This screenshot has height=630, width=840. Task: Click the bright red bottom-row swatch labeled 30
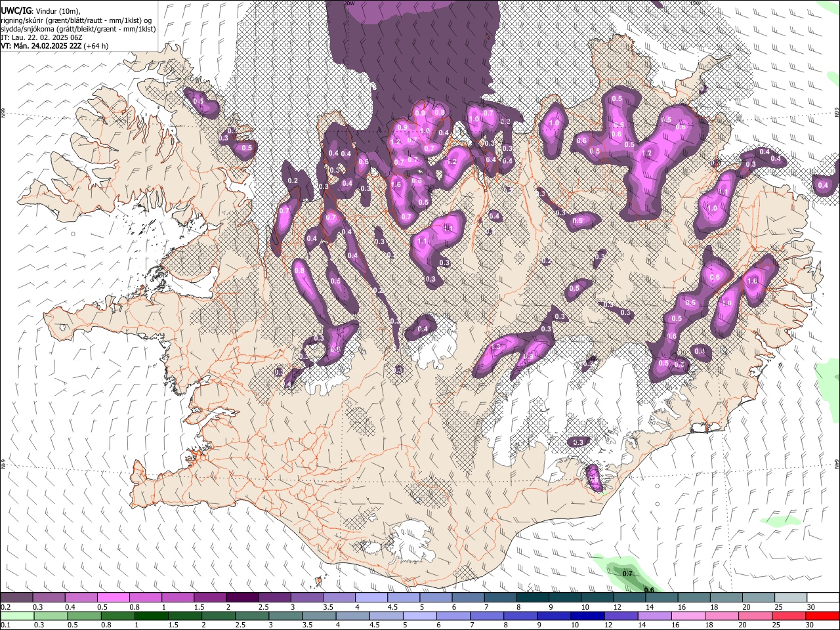tap(822, 616)
